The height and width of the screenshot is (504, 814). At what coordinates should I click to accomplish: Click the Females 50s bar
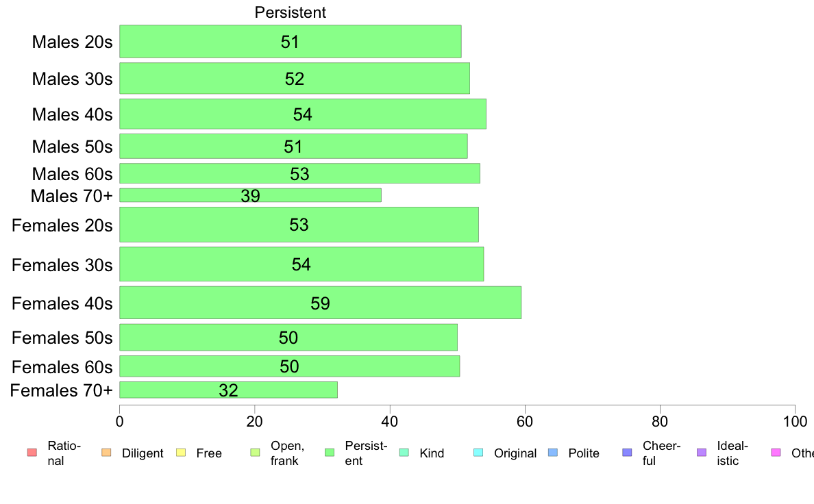point(288,338)
